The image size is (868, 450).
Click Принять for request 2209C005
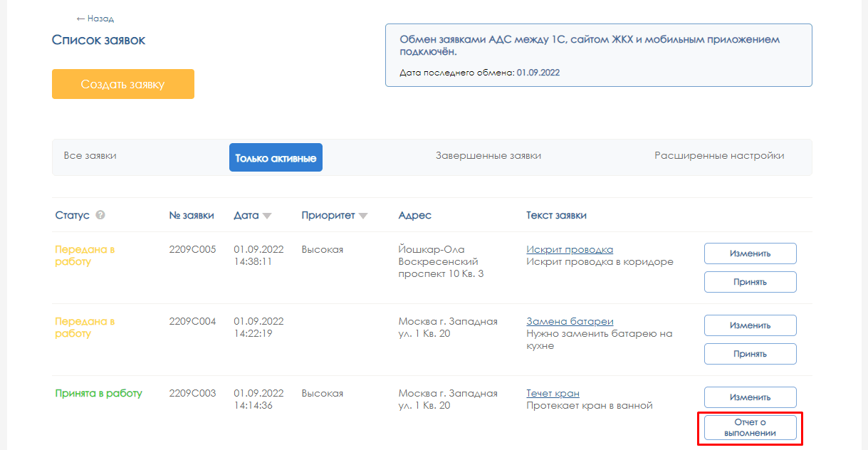pos(750,282)
